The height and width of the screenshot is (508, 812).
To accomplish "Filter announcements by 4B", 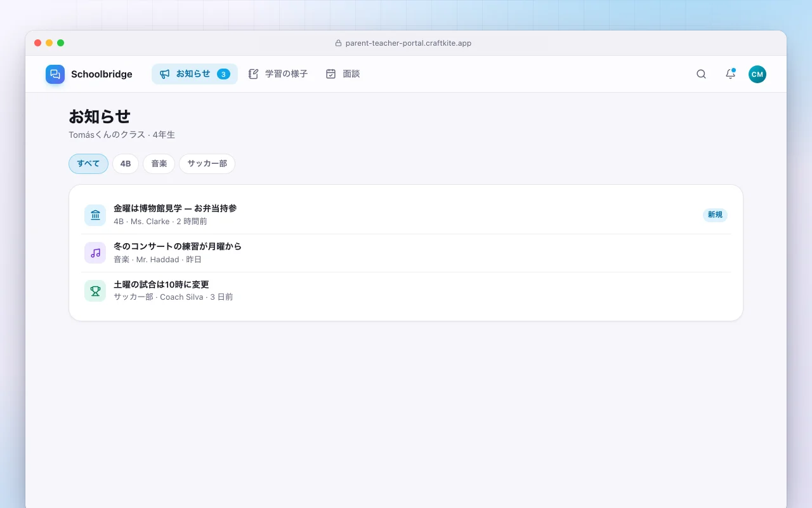I will pyautogui.click(x=126, y=164).
